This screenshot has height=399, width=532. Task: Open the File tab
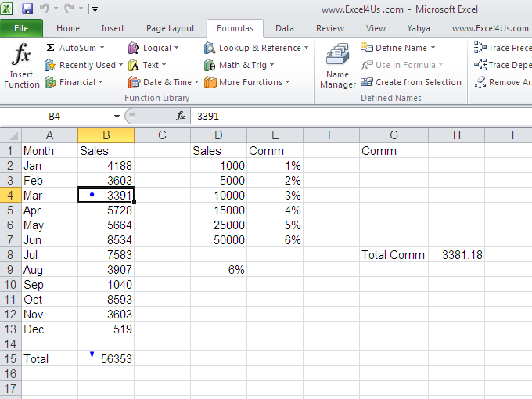pos(21,28)
